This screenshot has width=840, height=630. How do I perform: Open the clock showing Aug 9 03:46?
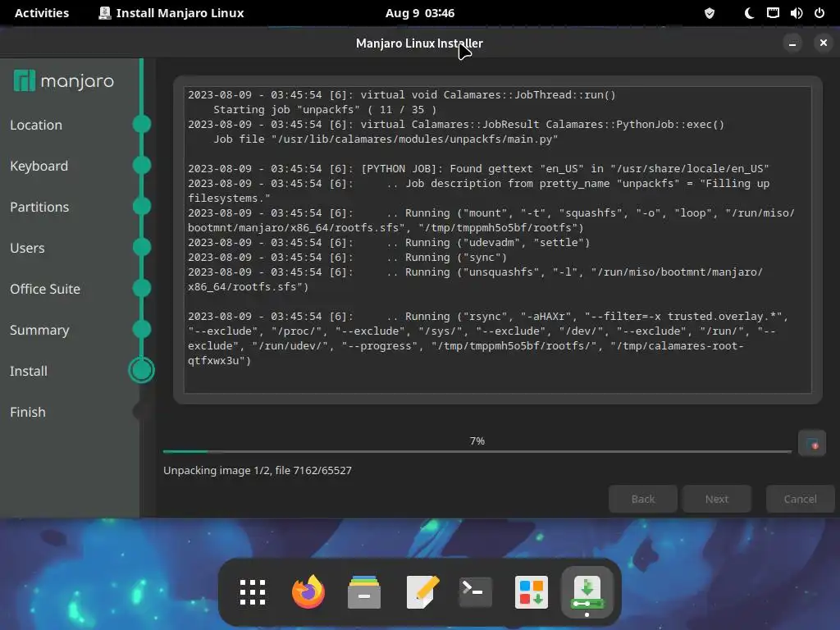click(x=420, y=13)
